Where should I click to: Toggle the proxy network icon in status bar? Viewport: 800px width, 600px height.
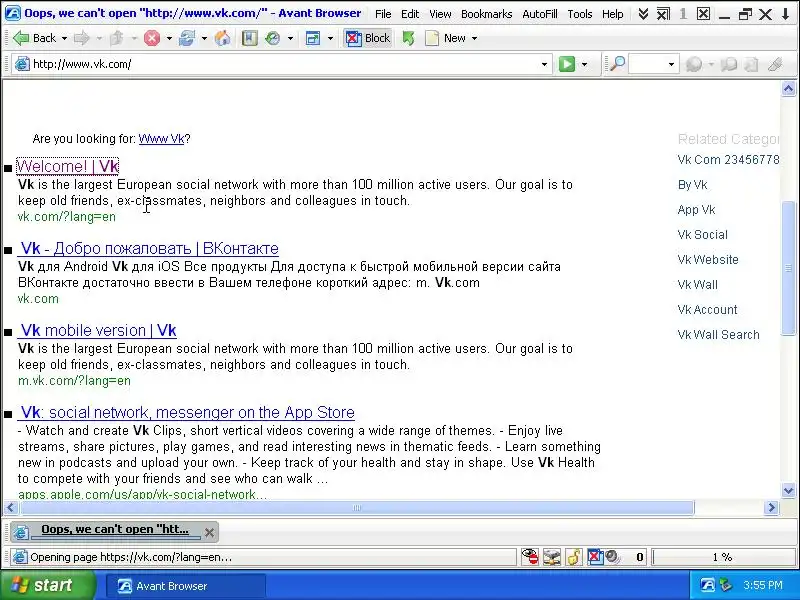[x=552, y=557]
